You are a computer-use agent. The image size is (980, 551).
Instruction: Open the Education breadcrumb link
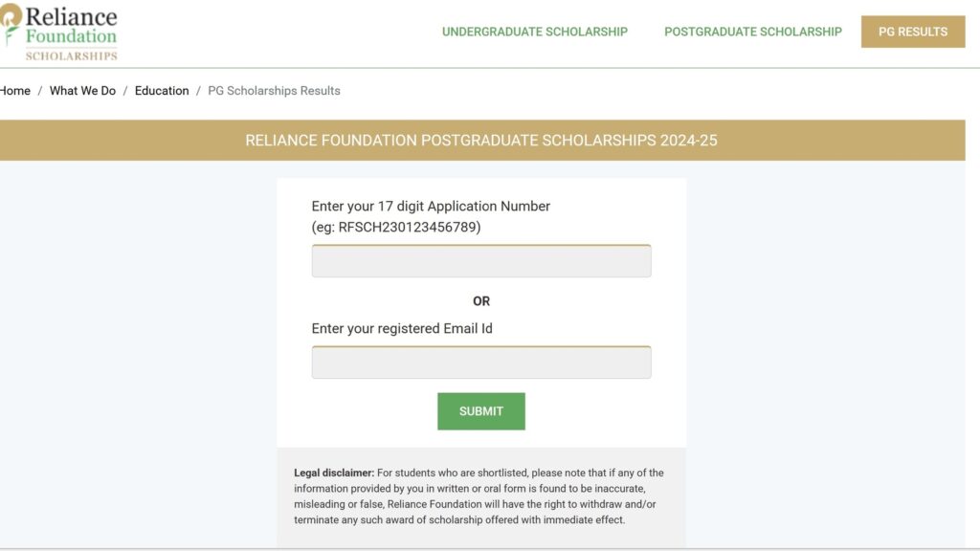(161, 90)
